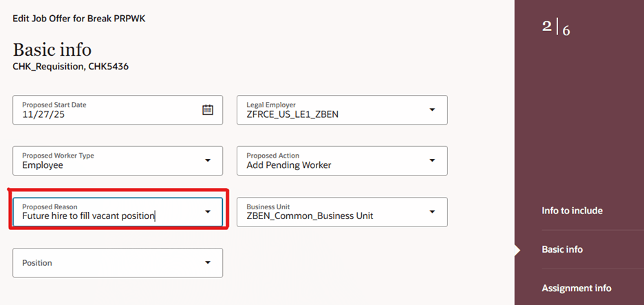Viewport: 644px width, 305px height.
Task: Click the Legal Employer value ZFRCE_US_LE1_ZBEN
Action: 292,114
